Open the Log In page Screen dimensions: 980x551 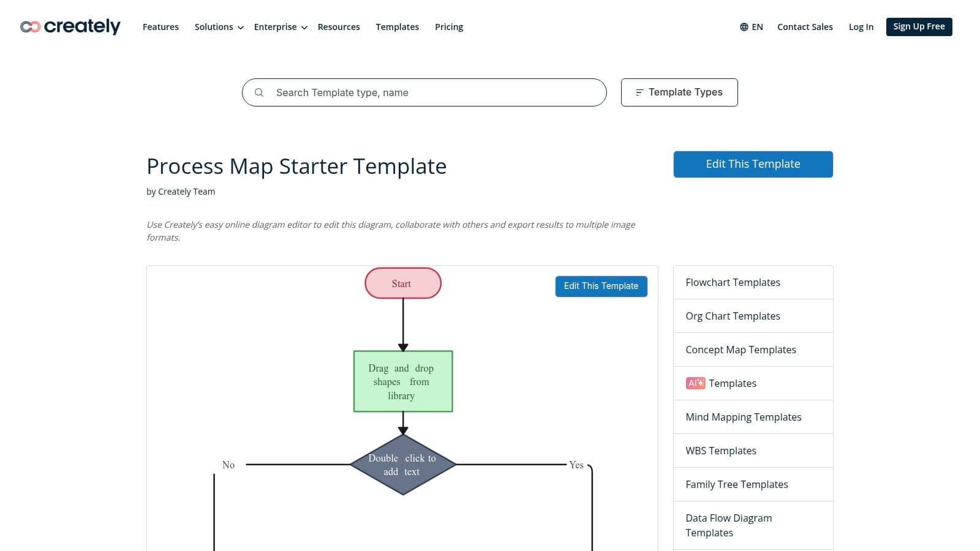(861, 27)
